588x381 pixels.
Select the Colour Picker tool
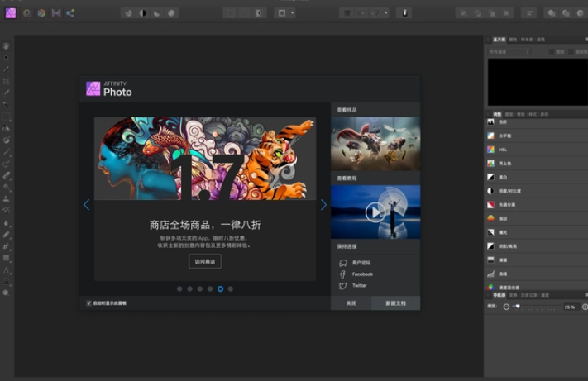(x=7, y=69)
